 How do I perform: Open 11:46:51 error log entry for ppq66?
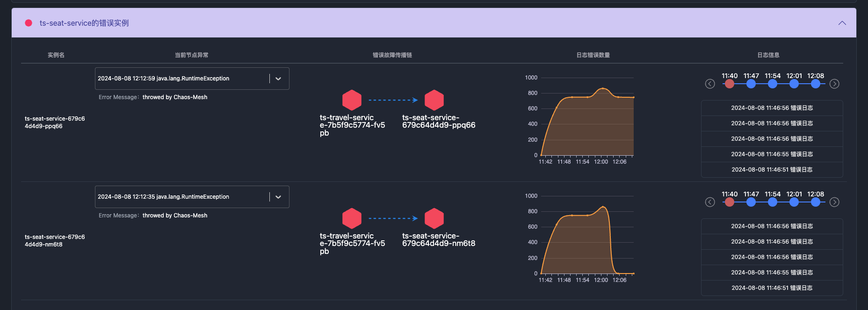point(772,170)
